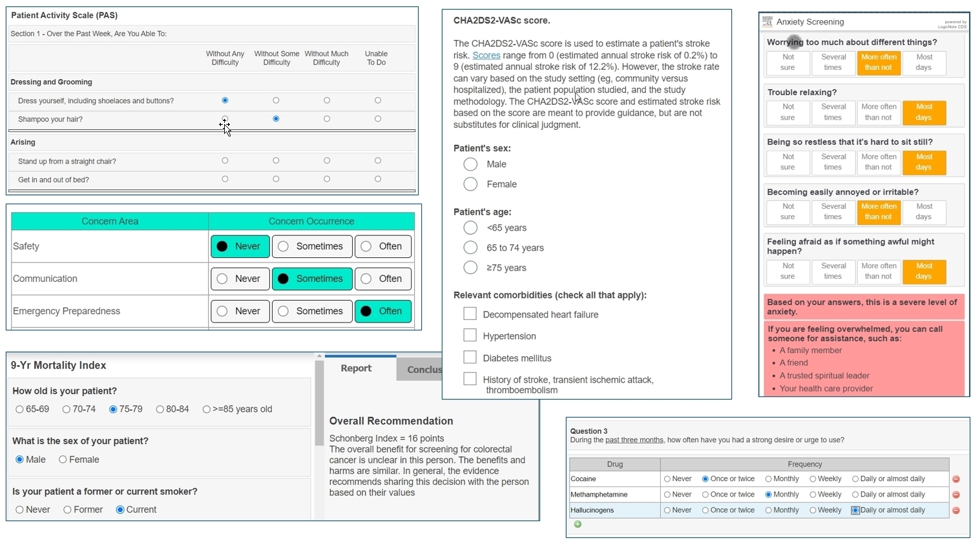980x545 pixels.
Task: Select Once or twice for Methamphetamine
Action: coord(705,495)
